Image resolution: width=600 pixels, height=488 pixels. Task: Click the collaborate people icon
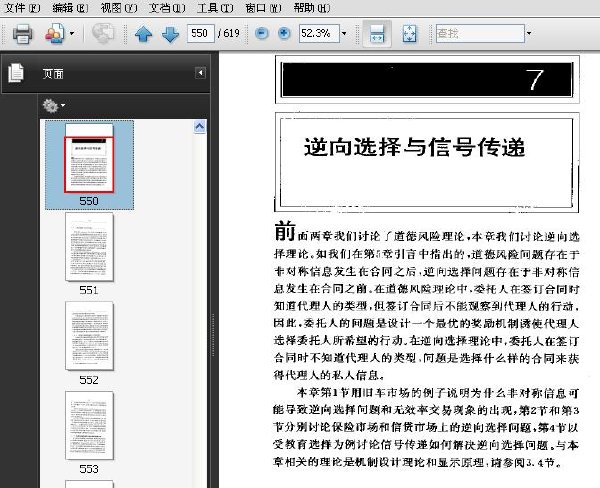55,34
